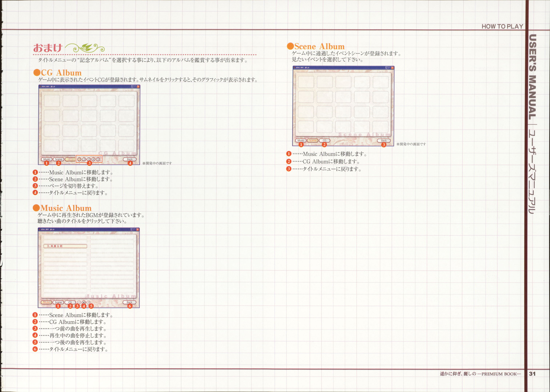The image size is (550, 392).
Task: Open Scene tab in CG Album window
Action: pyautogui.click(x=59, y=159)
